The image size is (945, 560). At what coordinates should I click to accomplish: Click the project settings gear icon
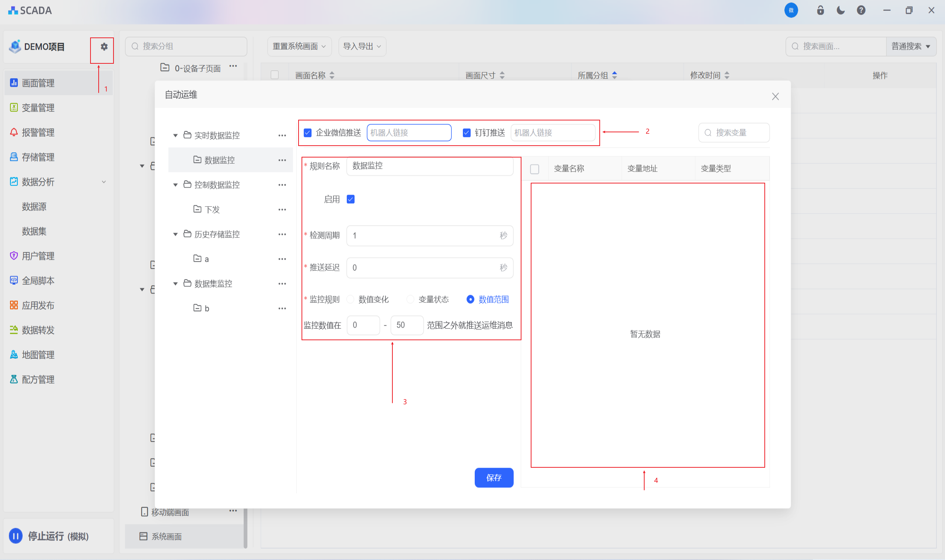pos(104,47)
